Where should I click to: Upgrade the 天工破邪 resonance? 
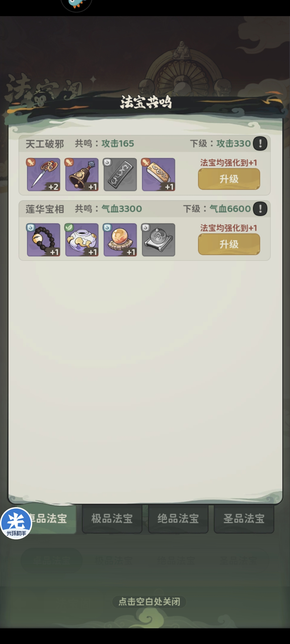click(229, 179)
